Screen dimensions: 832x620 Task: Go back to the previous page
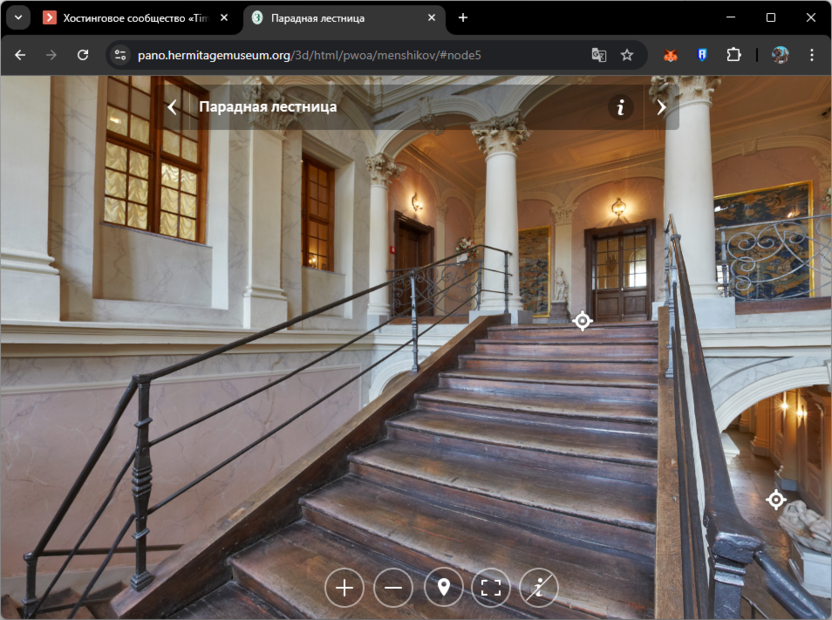coord(20,55)
